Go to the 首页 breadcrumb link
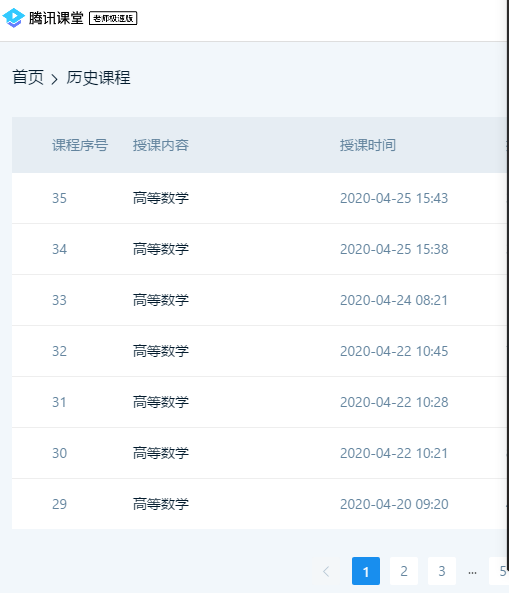This screenshot has height=593, width=509. [x=28, y=78]
